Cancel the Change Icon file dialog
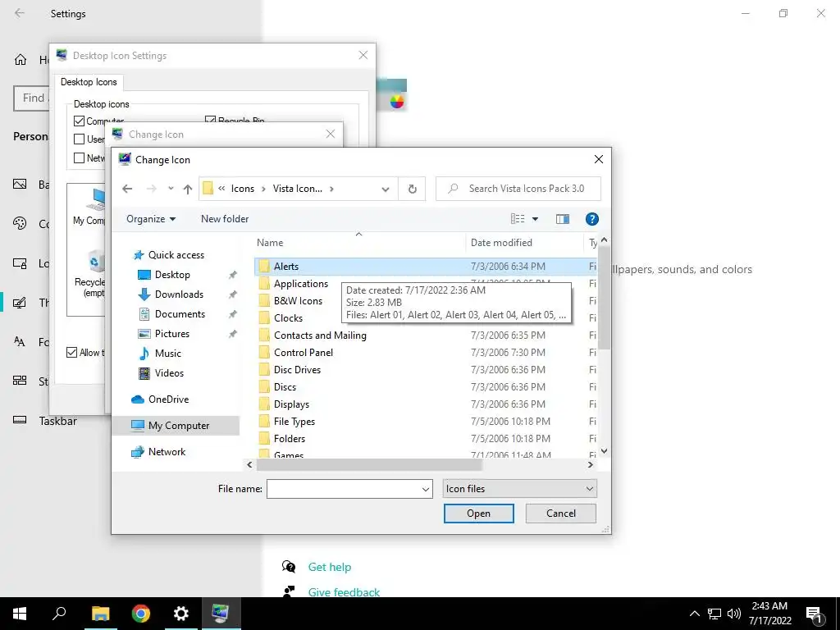The image size is (840, 630). tap(561, 514)
